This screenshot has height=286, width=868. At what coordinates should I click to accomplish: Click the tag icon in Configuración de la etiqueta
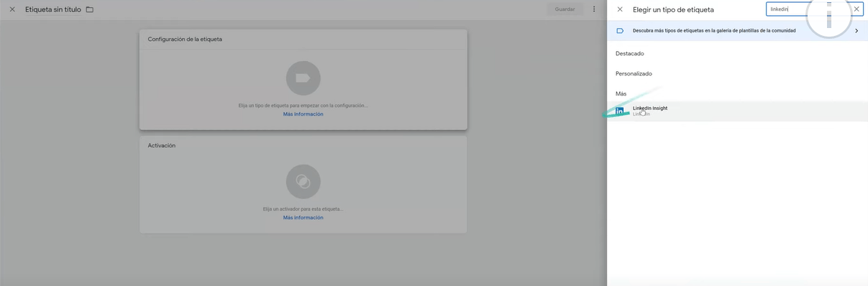click(303, 78)
